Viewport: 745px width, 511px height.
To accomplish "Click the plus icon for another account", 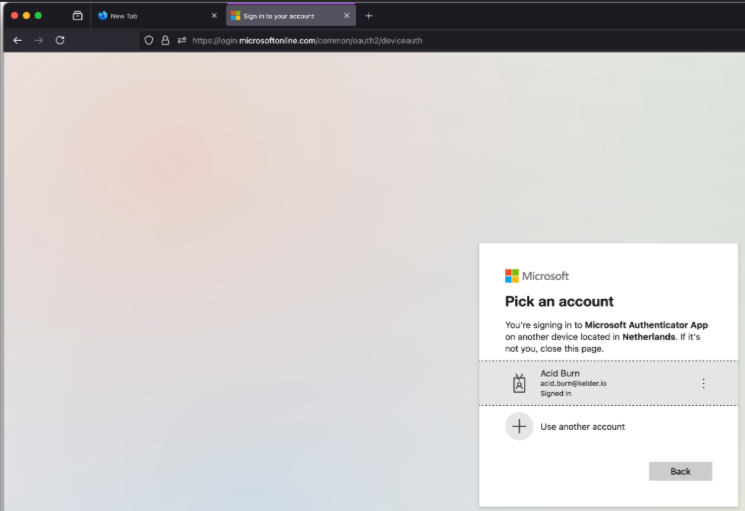I will (x=518, y=426).
